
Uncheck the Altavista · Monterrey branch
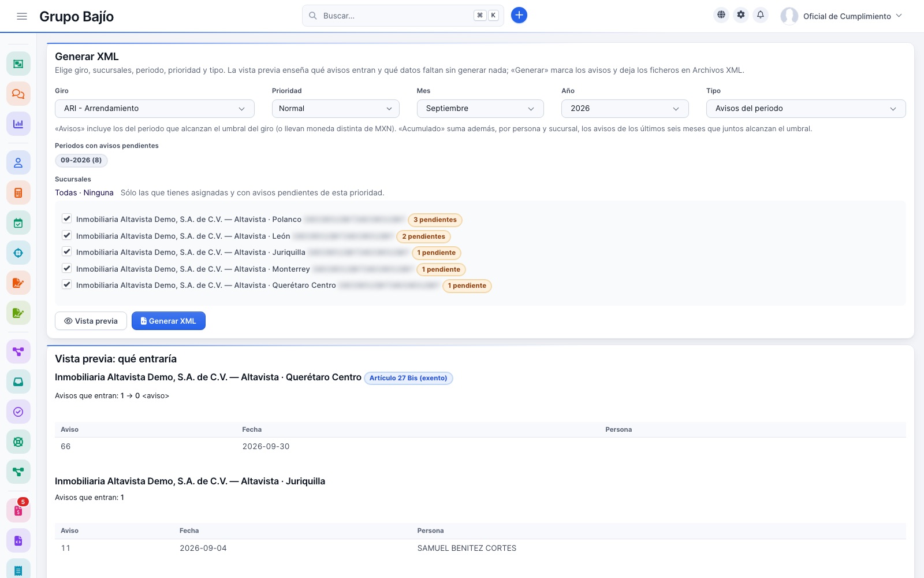pos(67,269)
